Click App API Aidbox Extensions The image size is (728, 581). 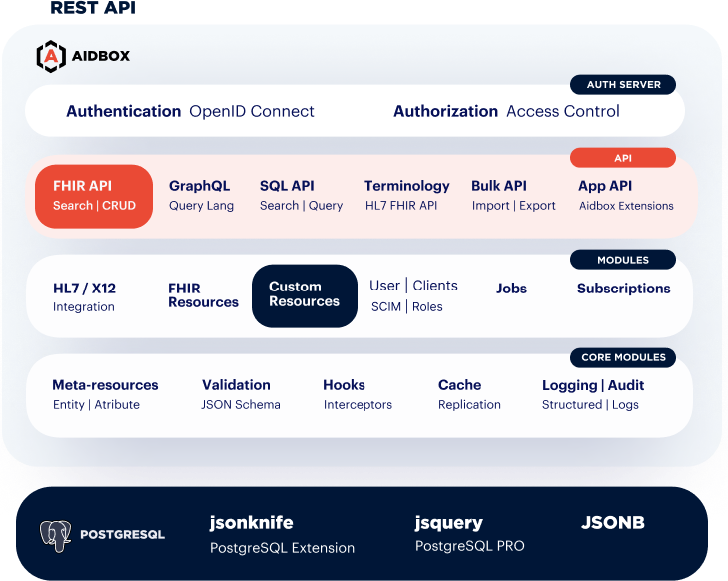tap(626, 195)
